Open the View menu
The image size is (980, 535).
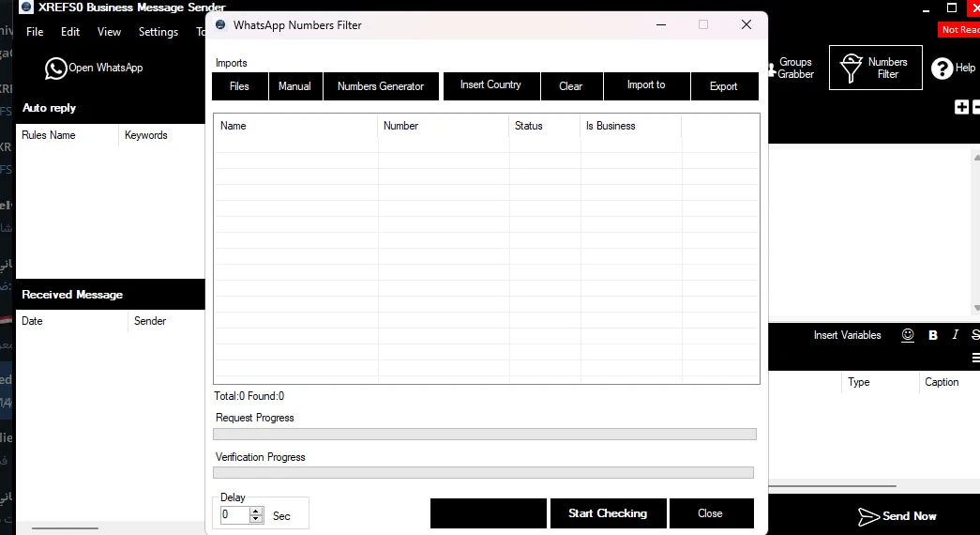click(110, 31)
